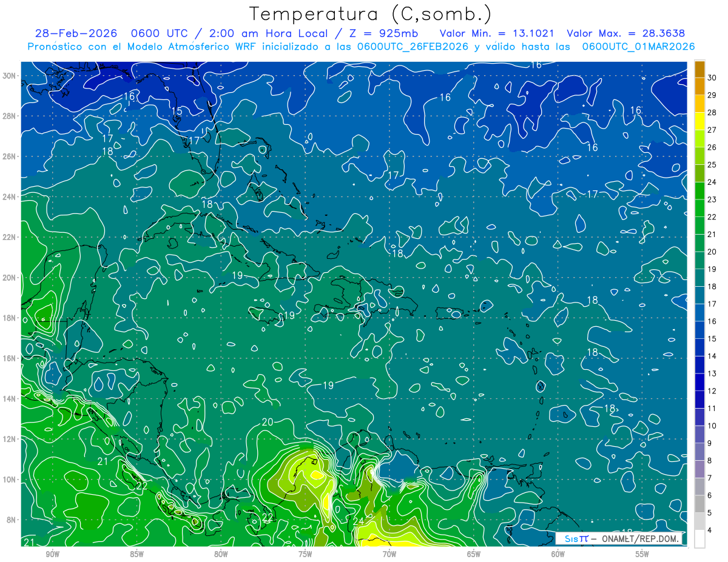Click valid-until time '0600UTC_01MAR2026'
The height and width of the screenshot is (562, 728).
tap(638, 47)
